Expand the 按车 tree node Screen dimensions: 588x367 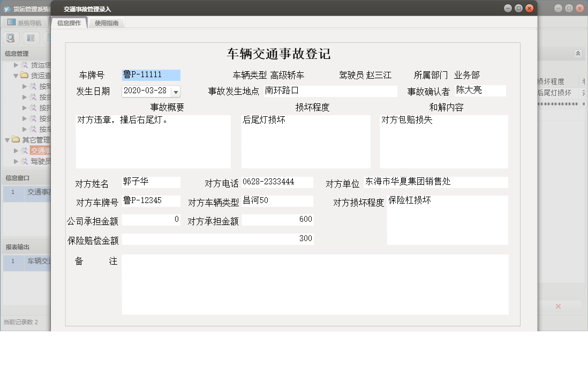(x=25, y=129)
